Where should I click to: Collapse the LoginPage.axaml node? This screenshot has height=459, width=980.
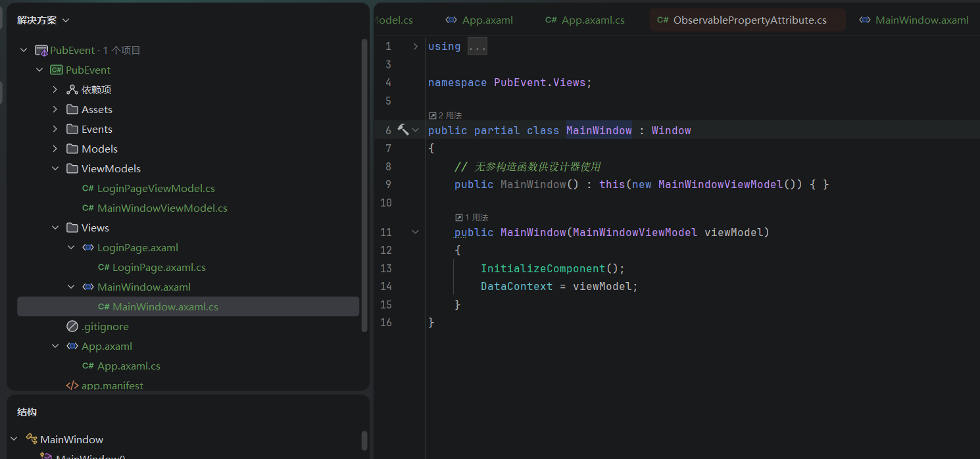pyautogui.click(x=71, y=248)
